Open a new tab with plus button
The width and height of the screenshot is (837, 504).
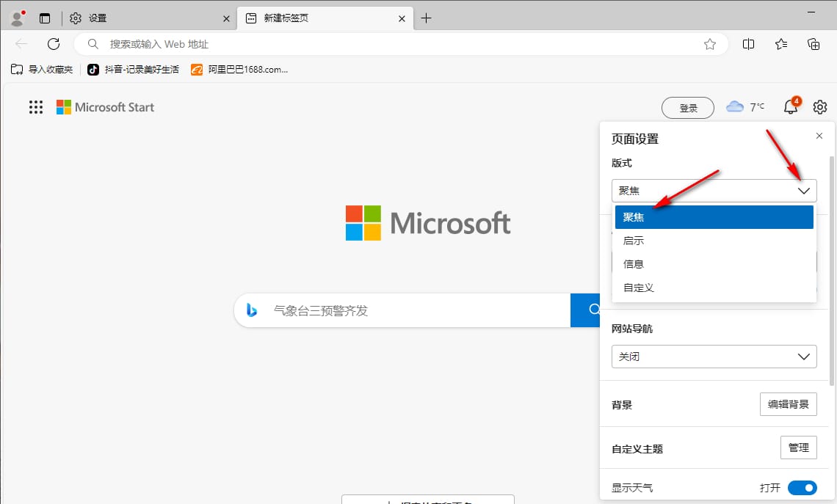(x=426, y=18)
